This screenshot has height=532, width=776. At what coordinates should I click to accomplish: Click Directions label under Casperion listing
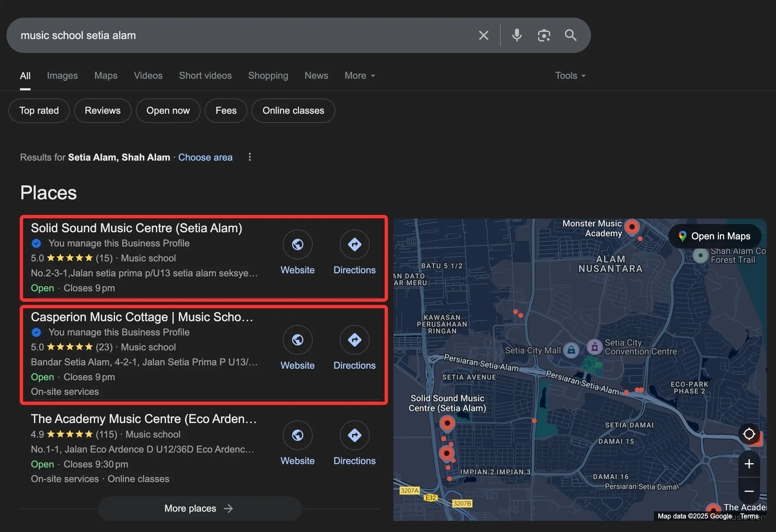(355, 366)
